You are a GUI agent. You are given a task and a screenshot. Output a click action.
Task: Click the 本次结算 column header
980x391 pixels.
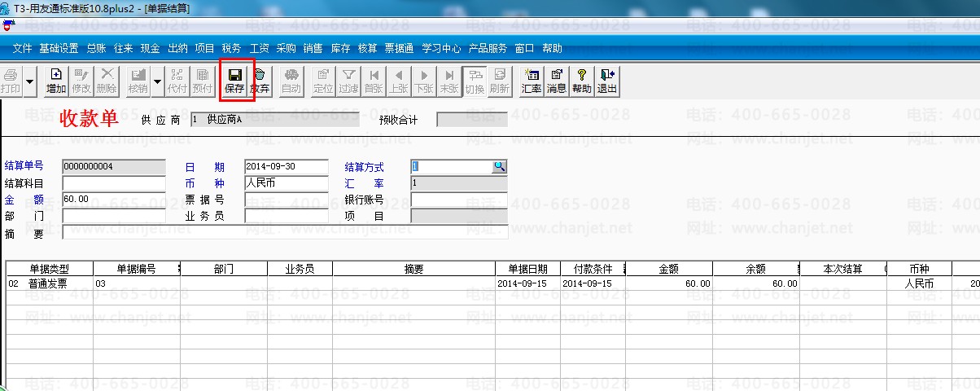tap(842, 268)
